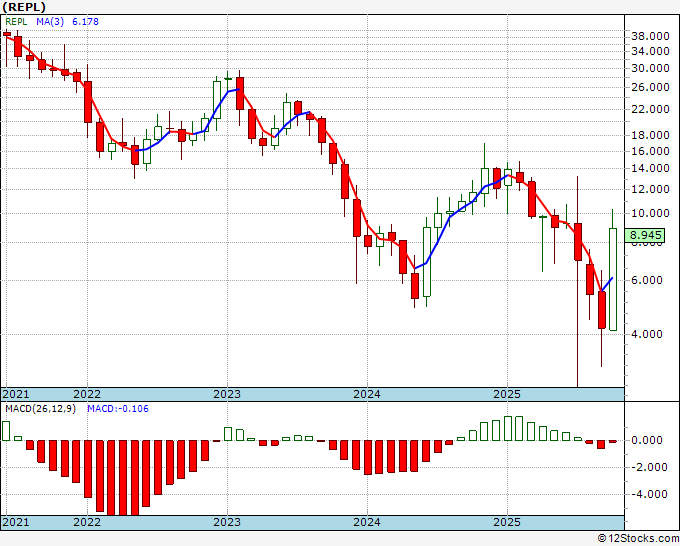Screen dimensions: 680x546
Task: Click the 34.000 price axis label
Action: 650,51
